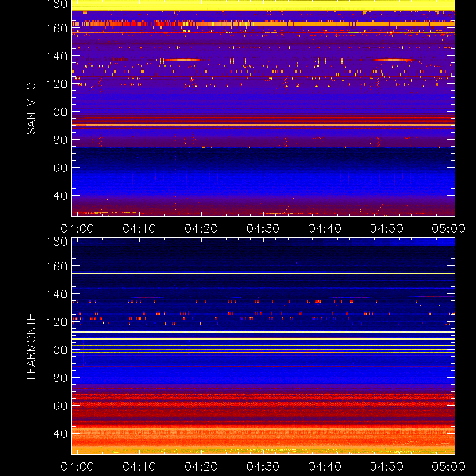Click 04:00 time label under Learmonth plot
This screenshot has width=476, height=476.
[77, 466]
